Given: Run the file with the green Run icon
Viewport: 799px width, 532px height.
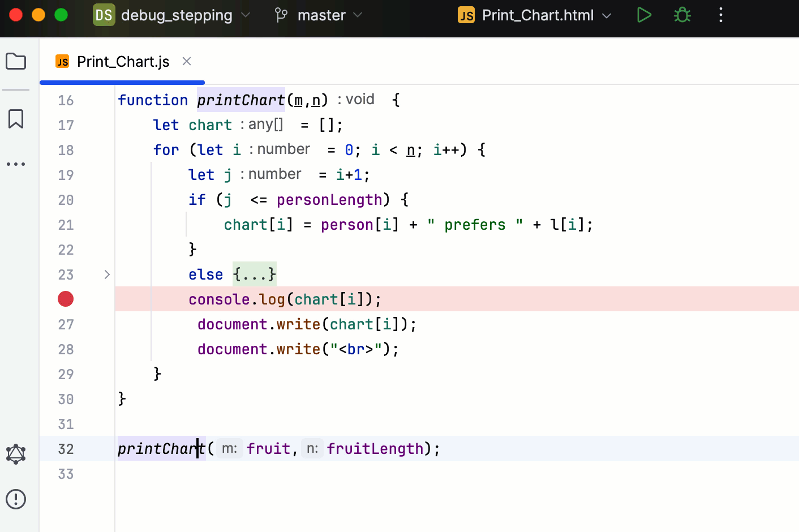Looking at the screenshot, I should [x=644, y=15].
